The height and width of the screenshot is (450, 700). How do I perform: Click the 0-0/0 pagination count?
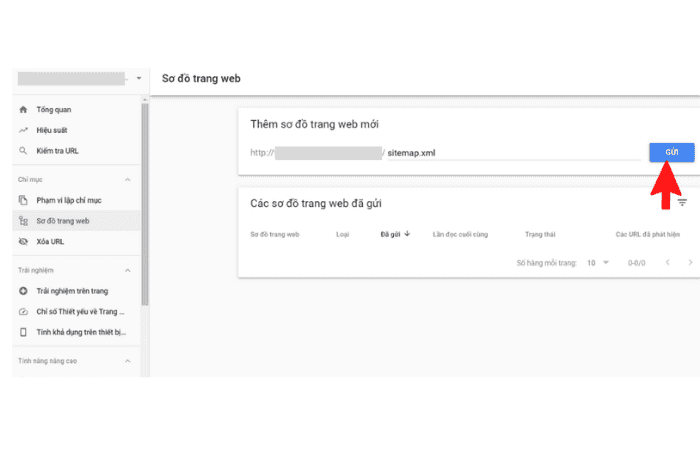click(x=637, y=263)
